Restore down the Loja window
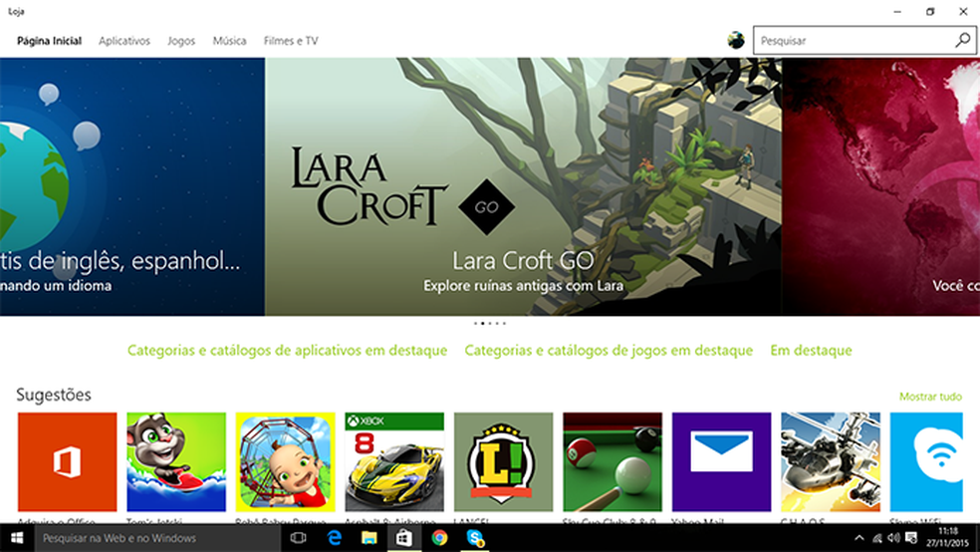The image size is (980, 552). coord(930,11)
